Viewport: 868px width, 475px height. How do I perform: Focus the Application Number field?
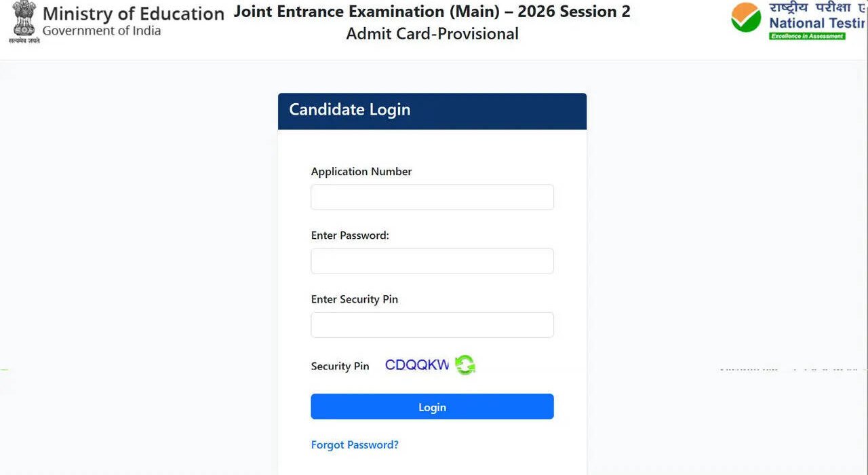coord(432,197)
